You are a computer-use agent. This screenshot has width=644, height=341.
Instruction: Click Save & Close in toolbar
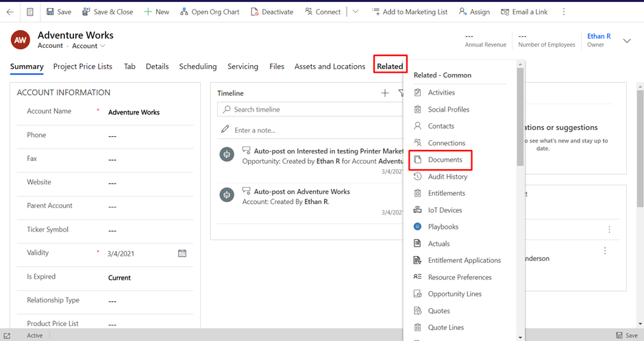pos(108,12)
